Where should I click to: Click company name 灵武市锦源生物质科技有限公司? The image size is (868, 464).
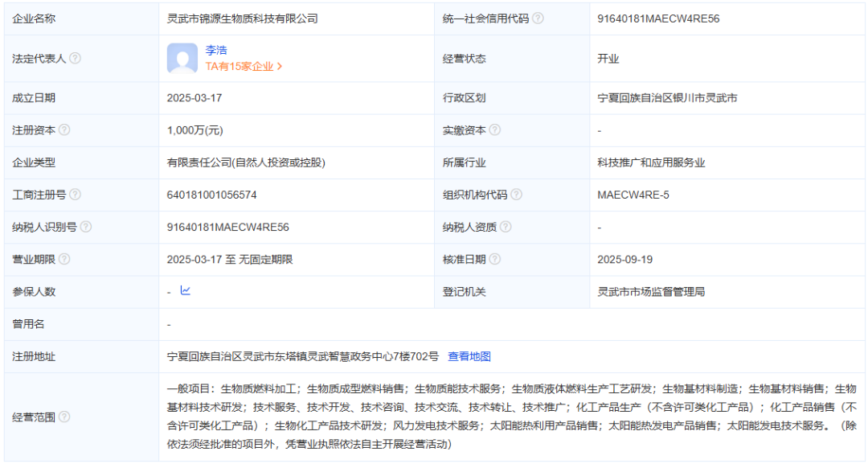pyautogui.click(x=242, y=18)
